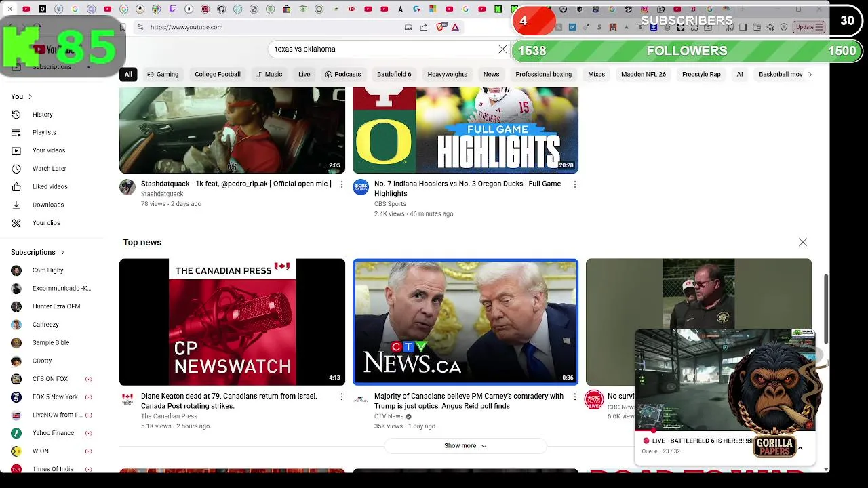Open Watch Later list

pos(49,168)
